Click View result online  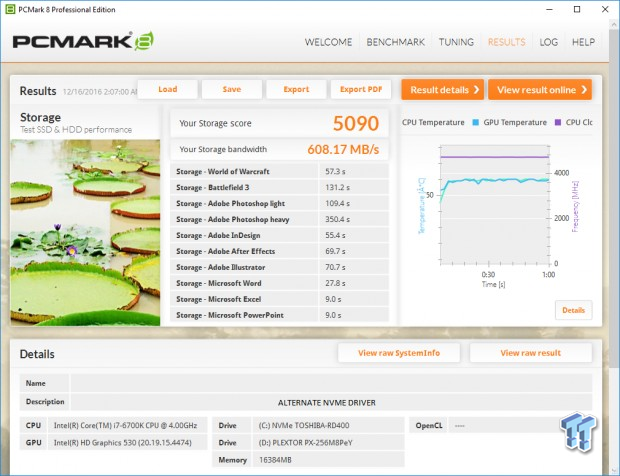pyautogui.click(x=540, y=90)
